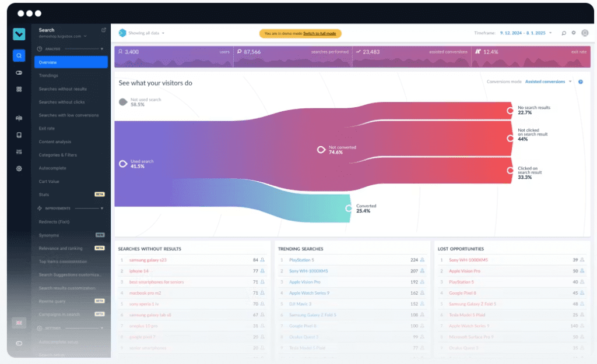Open the settings gear in top header
Image resolution: width=597 pixels, height=364 pixels.
(x=574, y=33)
